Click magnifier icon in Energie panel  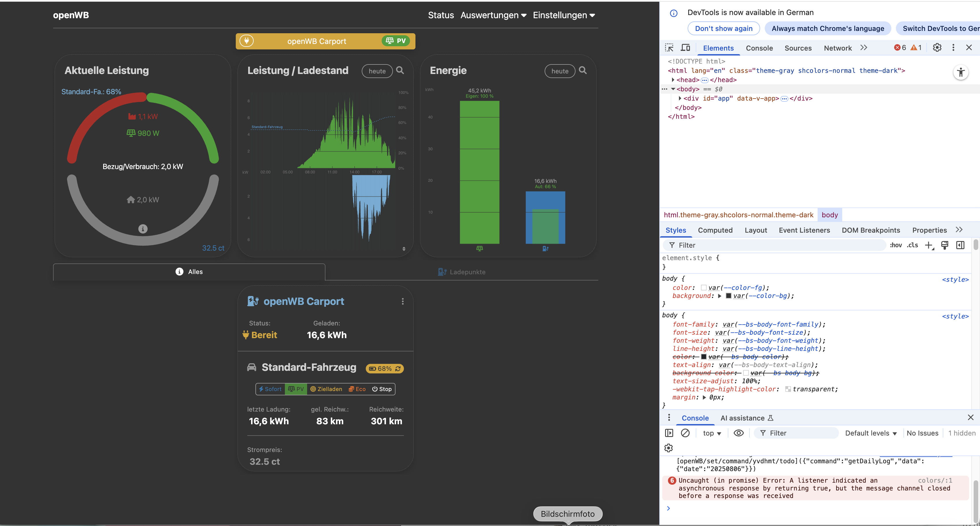click(x=583, y=71)
